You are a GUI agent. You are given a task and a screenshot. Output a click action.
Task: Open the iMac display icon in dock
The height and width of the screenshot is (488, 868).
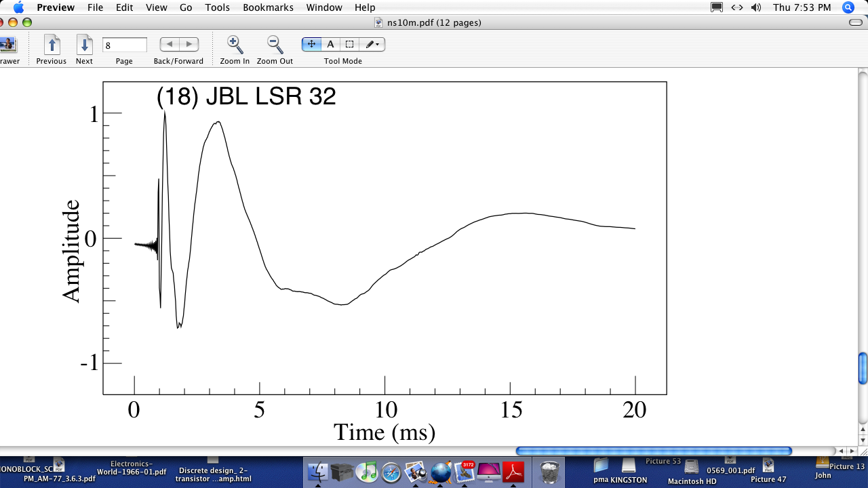pyautogui.click(x=489, y=471)
